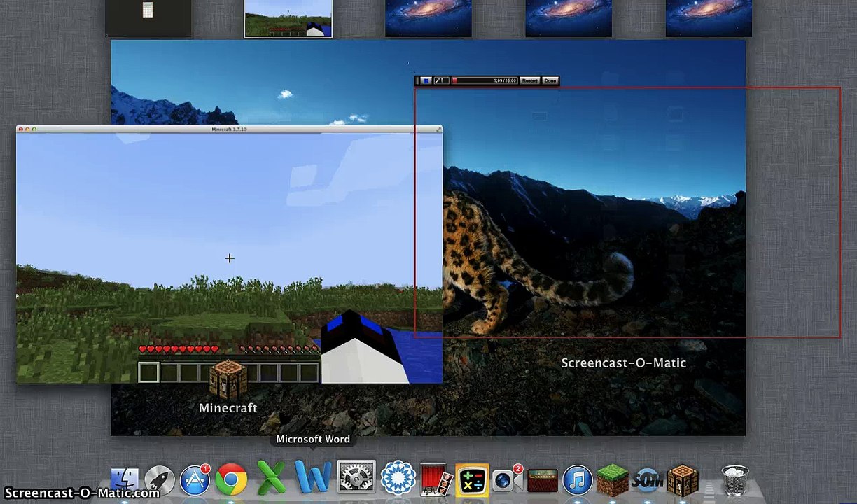Open Photo Booth from the Dock
Image resolution: width=857 pixels, height=504 pixels.
(x=436, y=480)
